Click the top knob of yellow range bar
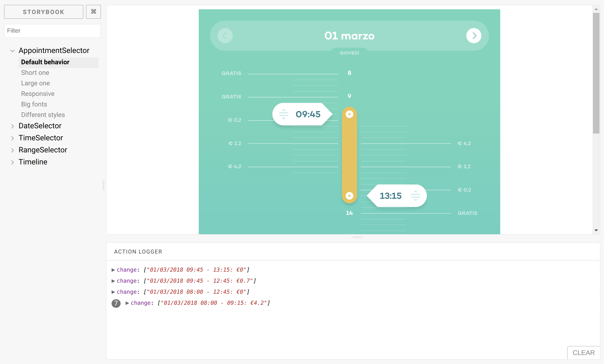604x364 pixels. pos(349,114)
